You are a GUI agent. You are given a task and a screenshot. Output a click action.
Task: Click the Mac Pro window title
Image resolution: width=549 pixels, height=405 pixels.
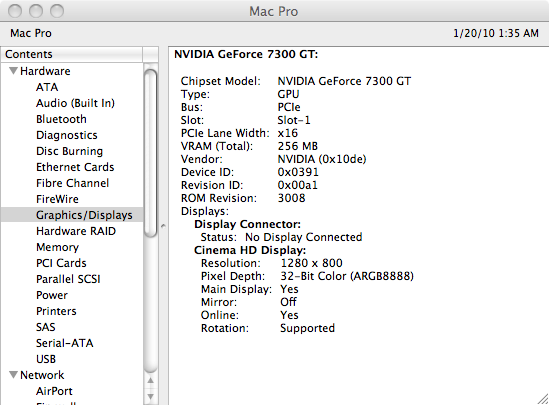pos(273,12)
